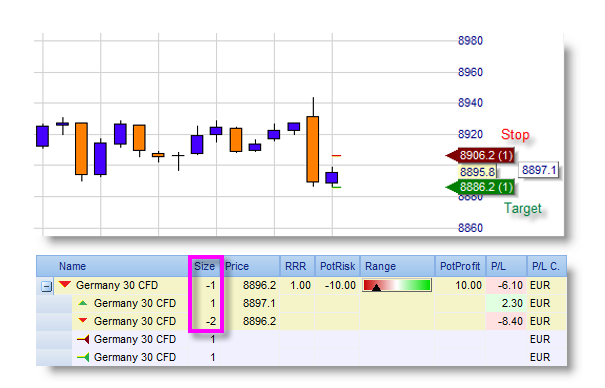Collapse the Germany 30 CFD position group
The image size is (605, 388).
46,287
